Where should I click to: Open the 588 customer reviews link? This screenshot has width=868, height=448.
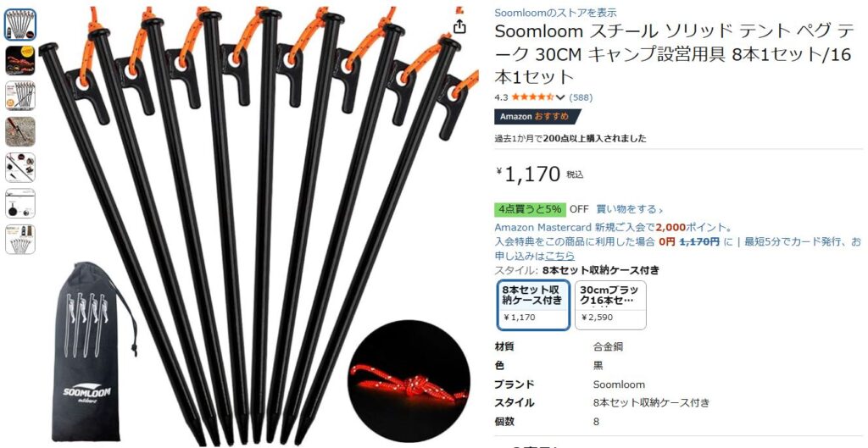click(581, 97)
